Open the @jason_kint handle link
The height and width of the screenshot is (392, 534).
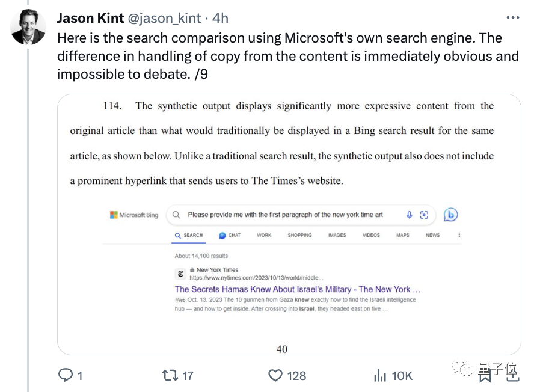point(164,18)
